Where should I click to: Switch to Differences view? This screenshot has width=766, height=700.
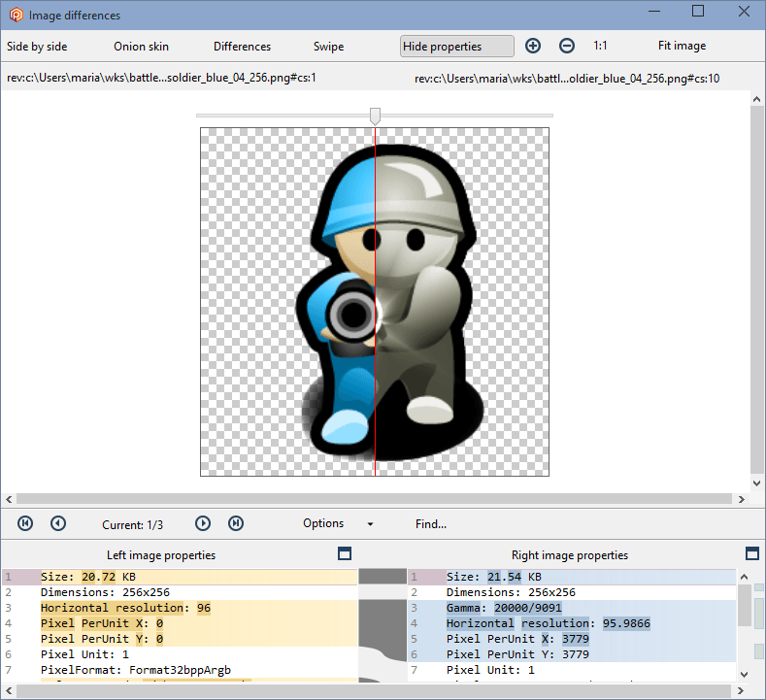click(242, 47)
